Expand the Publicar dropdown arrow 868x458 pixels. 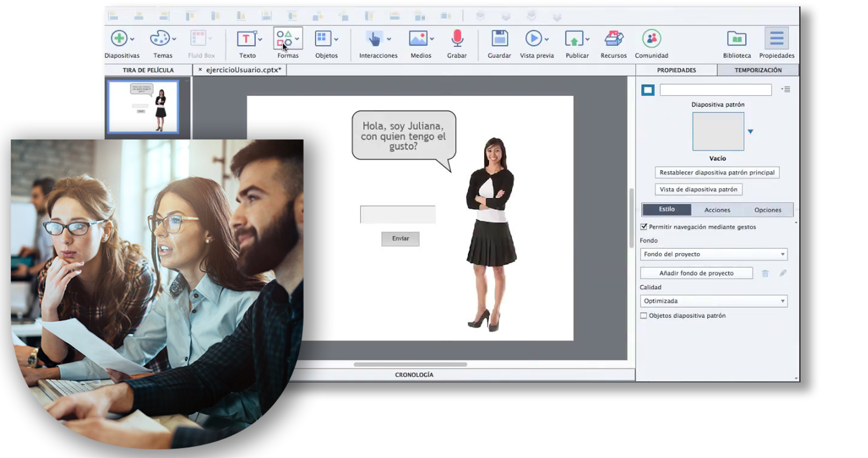[587, 39]
